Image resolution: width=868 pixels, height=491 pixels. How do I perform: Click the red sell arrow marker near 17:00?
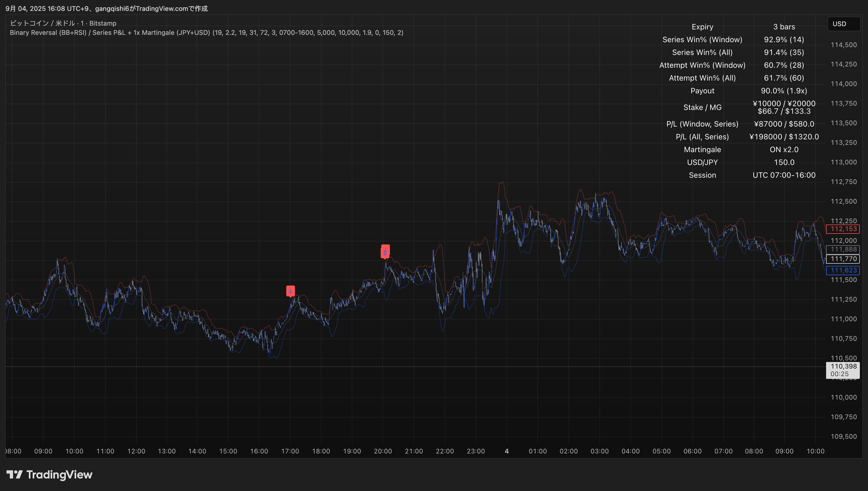coord(290,291)
